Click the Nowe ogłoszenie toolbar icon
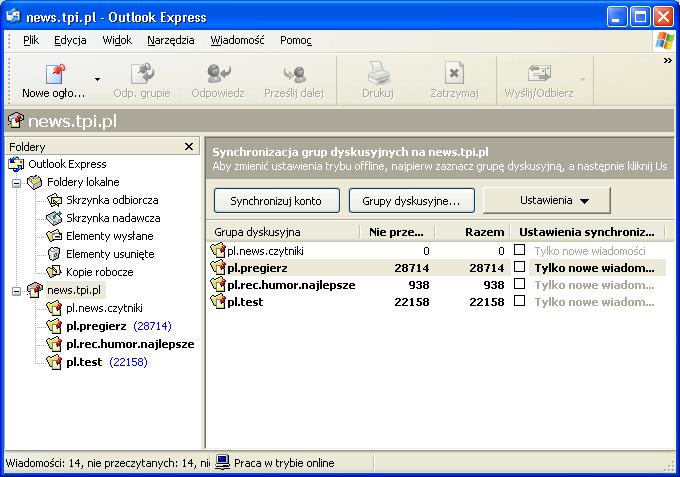This screenshot has width=680, height=477. [x=54, y=75]
